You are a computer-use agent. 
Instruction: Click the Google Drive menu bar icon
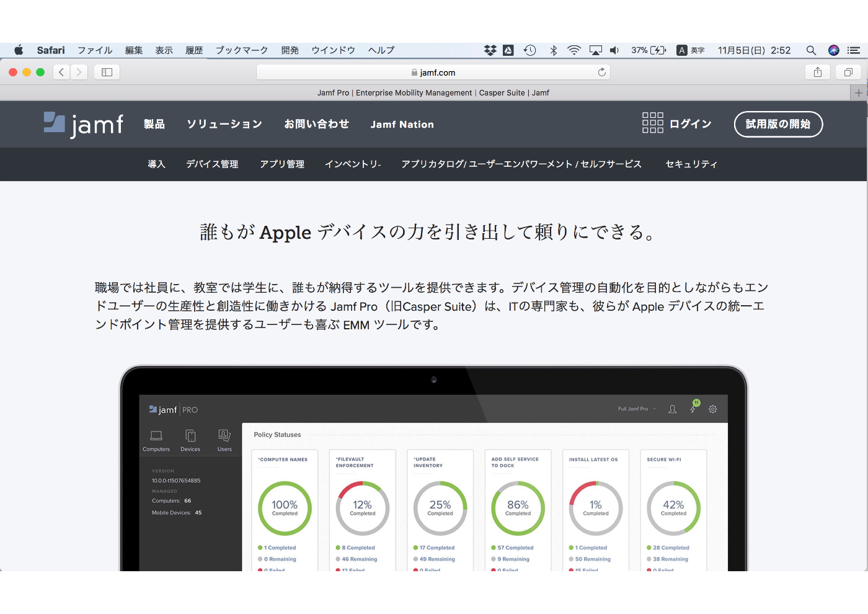click(x=508, y=50)
